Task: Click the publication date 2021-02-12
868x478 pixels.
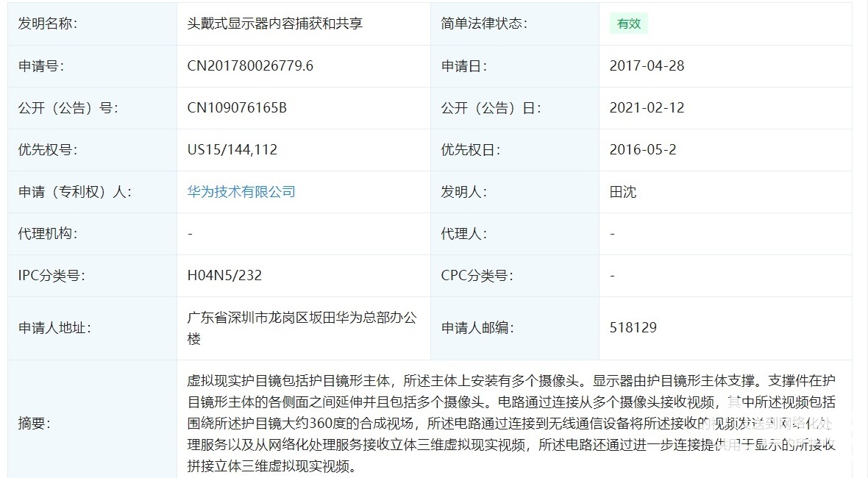Action: tap(647, 108)
